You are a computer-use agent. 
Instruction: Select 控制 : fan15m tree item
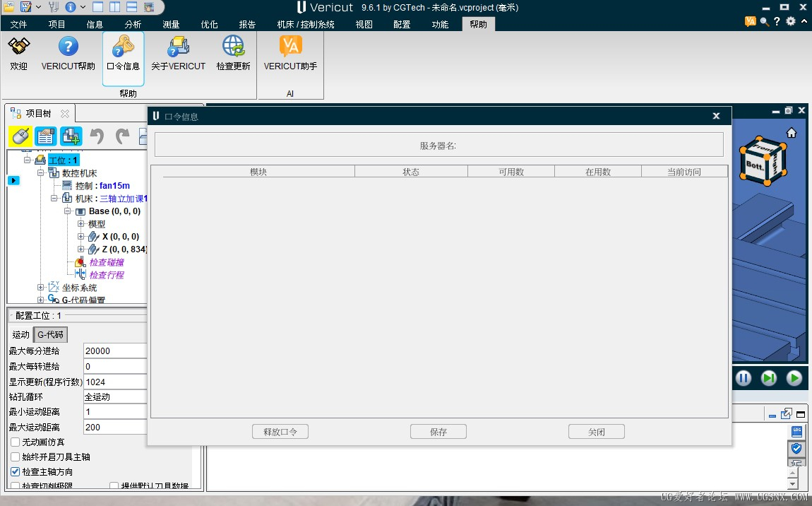102,186
